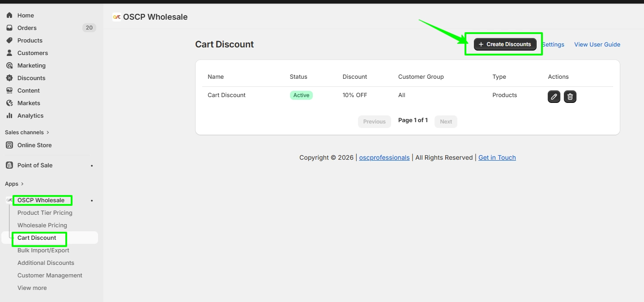Open the Analytics icon

click(x=9, y=115)
